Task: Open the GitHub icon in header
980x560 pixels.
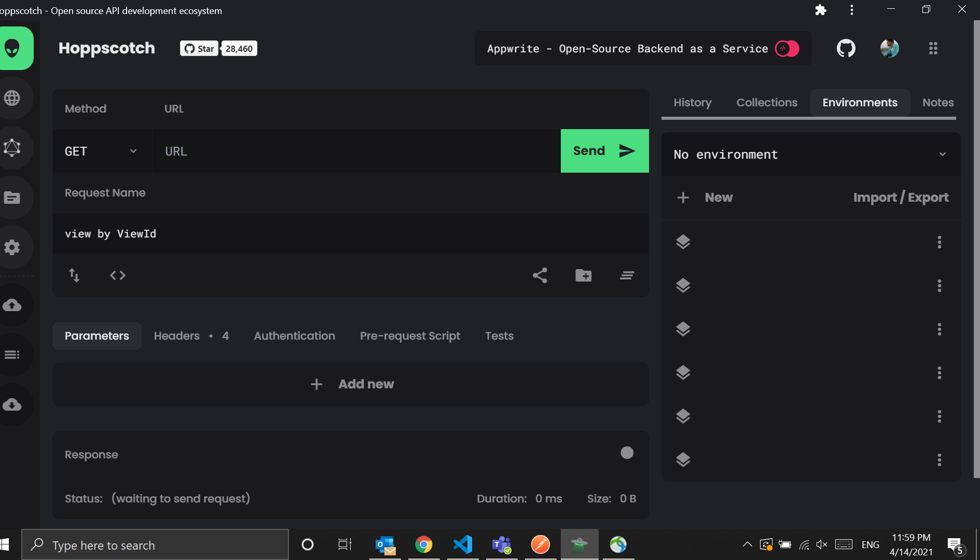Action: point(846,48)
